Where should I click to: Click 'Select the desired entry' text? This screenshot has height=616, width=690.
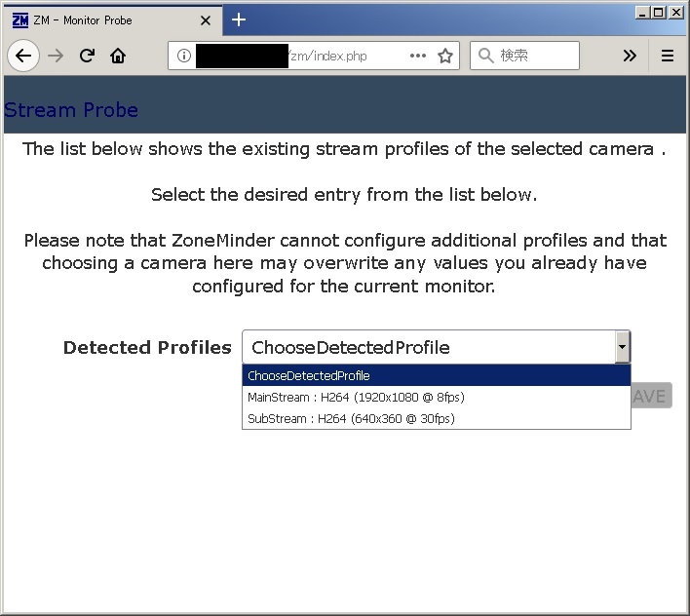coord(344,195)
